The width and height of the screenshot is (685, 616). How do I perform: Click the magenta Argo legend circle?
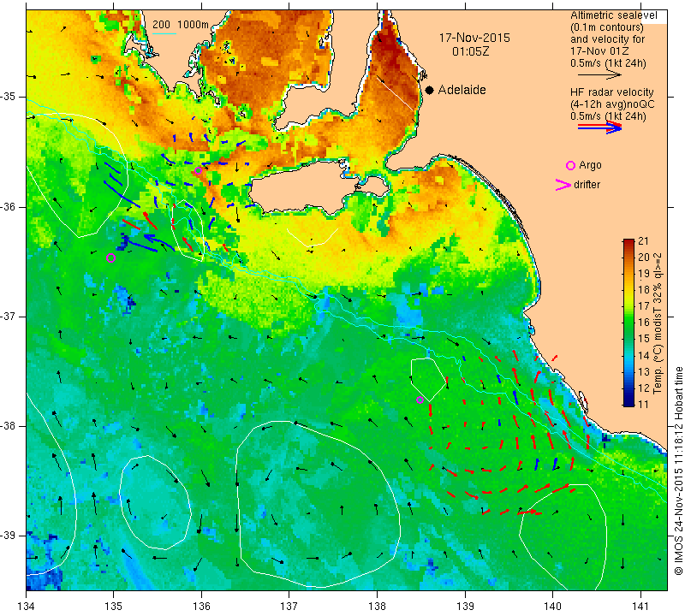[x=570, y=165]
